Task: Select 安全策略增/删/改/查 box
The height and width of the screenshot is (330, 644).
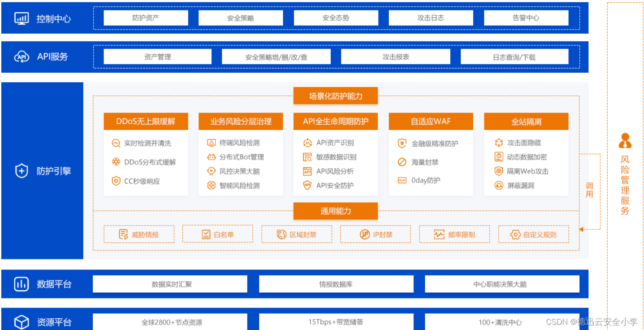Action: (276, 56)
